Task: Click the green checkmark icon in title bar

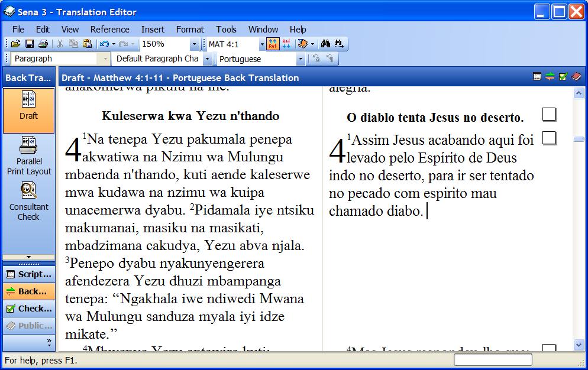Action: coord(563,77)
